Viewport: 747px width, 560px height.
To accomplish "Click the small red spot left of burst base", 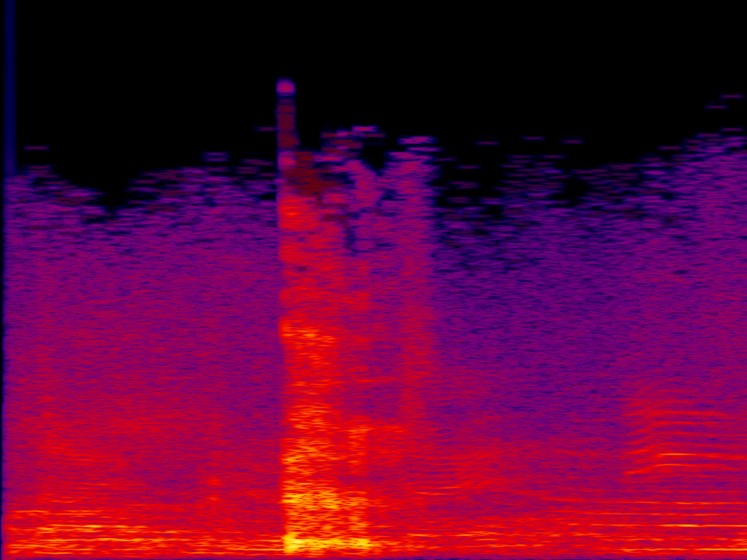I will 214,482.
